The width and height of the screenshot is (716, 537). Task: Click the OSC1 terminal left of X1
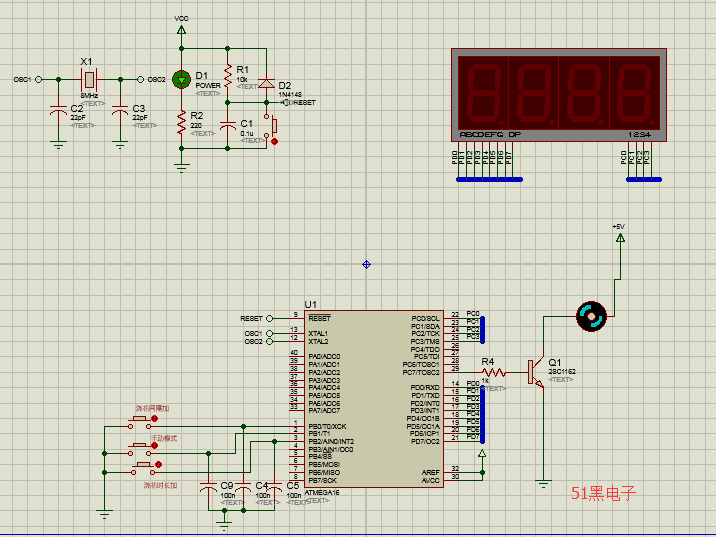pyautogui.click(x=37, y=79)
